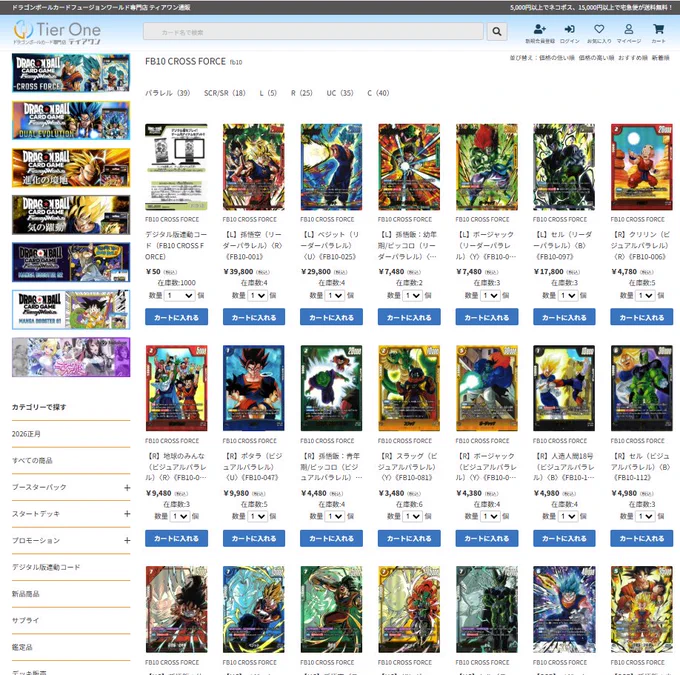Add スラッグ ¥3,480 card to cart

(x=409, y=538)
